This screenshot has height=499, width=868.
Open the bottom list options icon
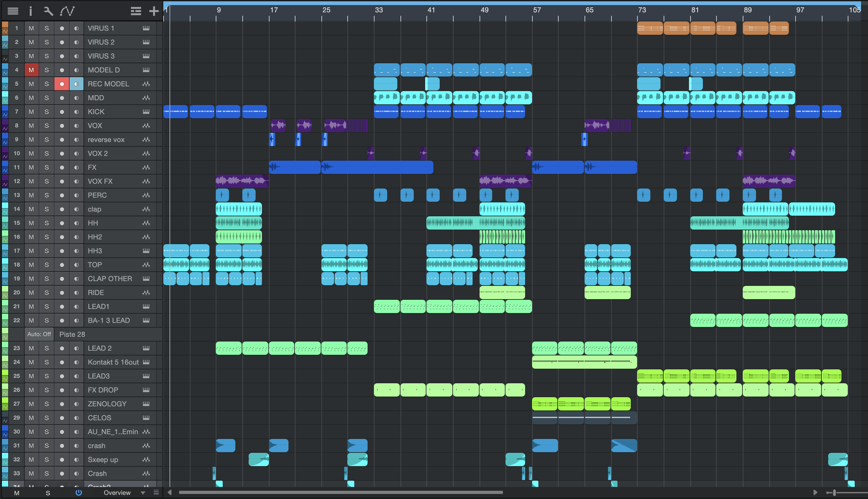point(156,492)
